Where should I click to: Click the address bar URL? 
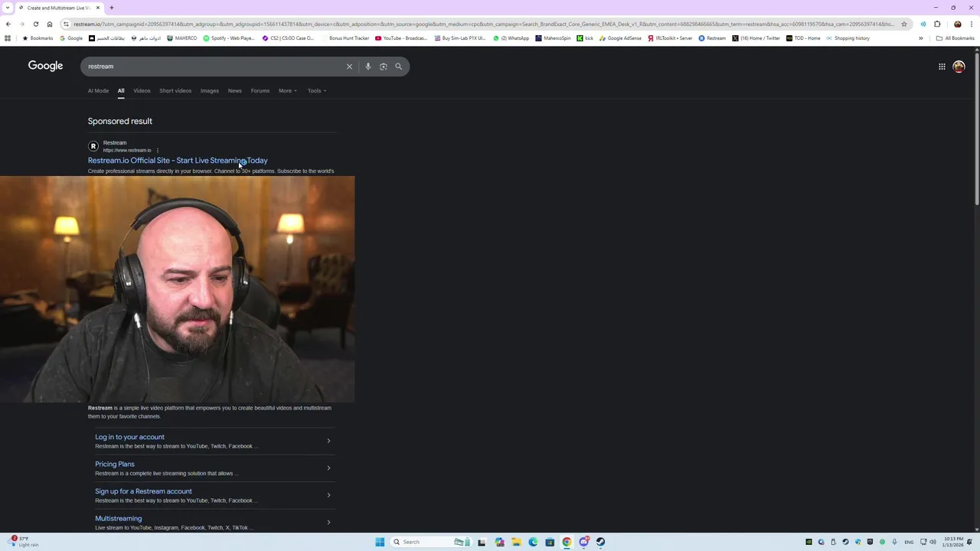click(x=482, y=24)
